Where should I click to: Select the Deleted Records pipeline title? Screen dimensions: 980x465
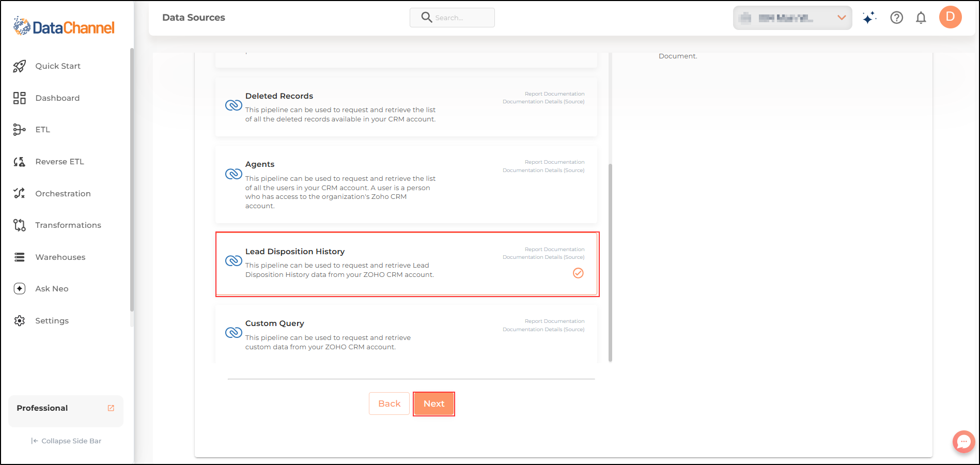[x=279, y=96]
